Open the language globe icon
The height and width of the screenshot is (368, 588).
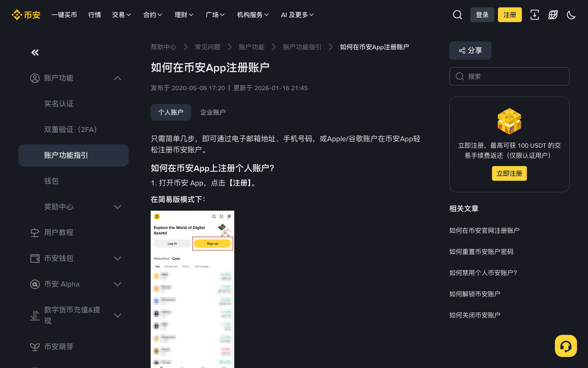553,15
